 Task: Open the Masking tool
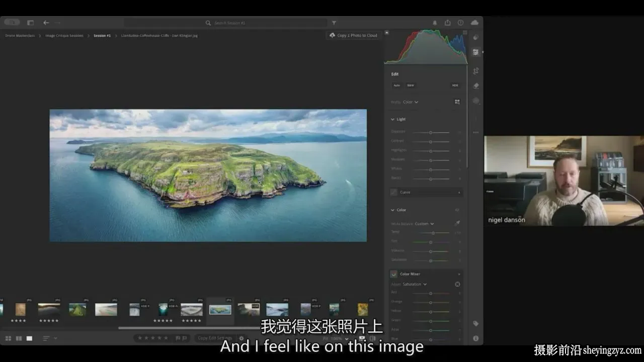[x=475, y=101]
